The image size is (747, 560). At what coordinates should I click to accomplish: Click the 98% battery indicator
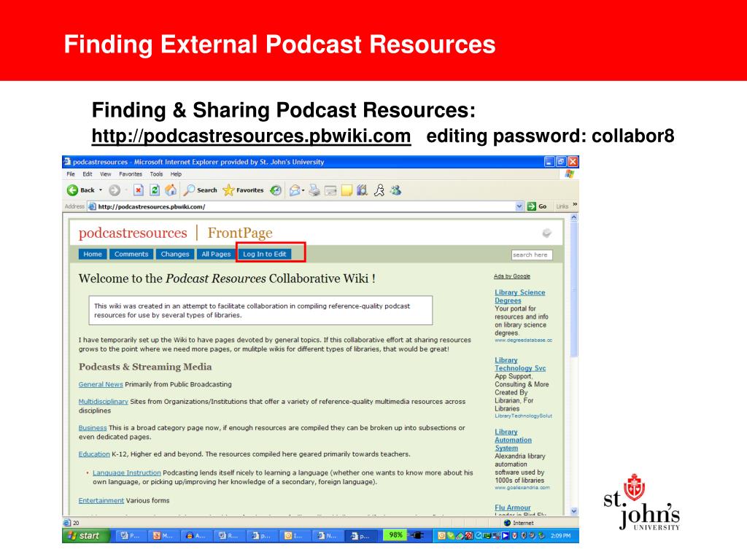click(x=395, y=535)
